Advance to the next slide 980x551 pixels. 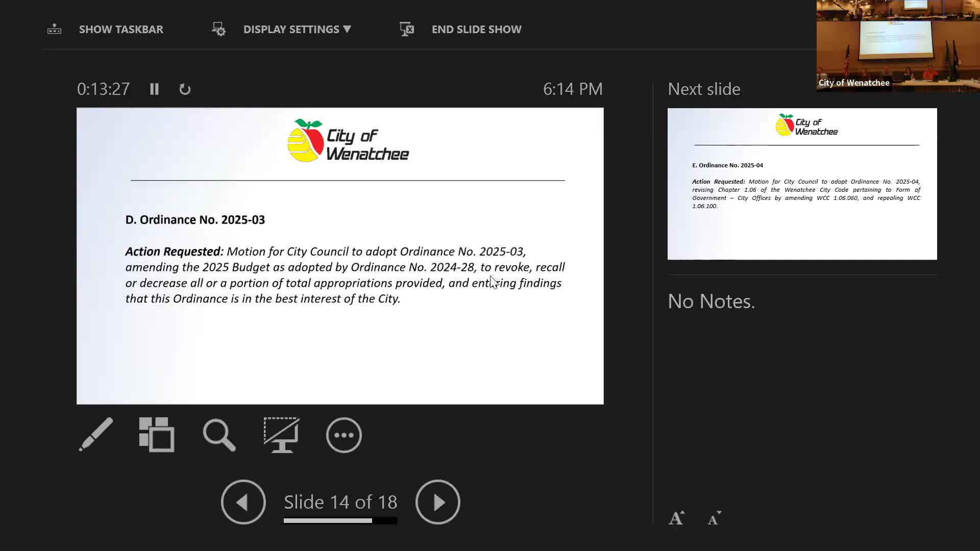click(x=437, y=502)
